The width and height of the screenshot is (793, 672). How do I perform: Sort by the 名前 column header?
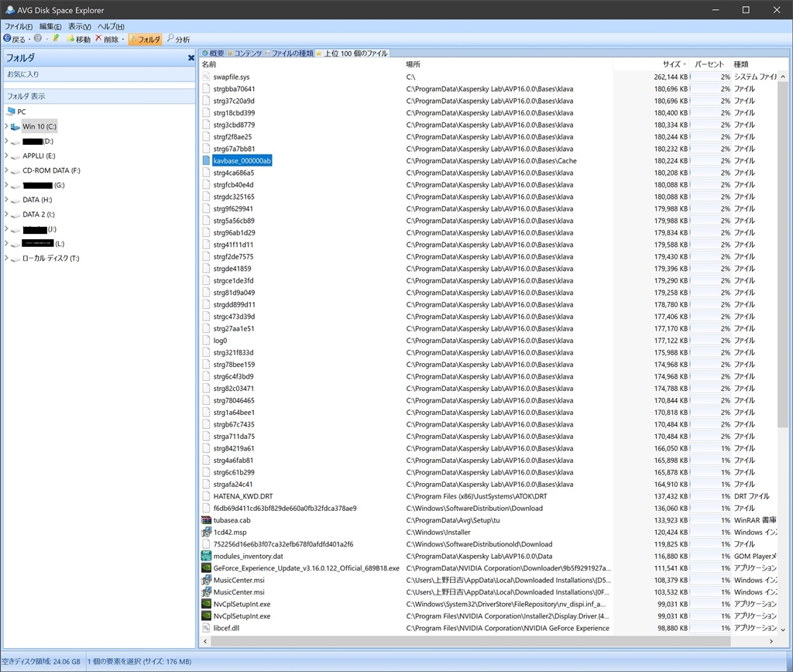click(301, 64)
